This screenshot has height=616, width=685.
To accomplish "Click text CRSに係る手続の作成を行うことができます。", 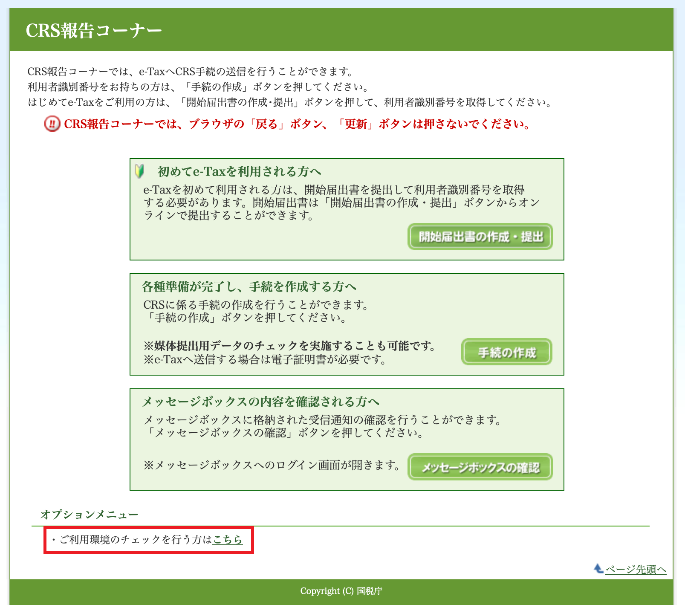I will (256, 305).
